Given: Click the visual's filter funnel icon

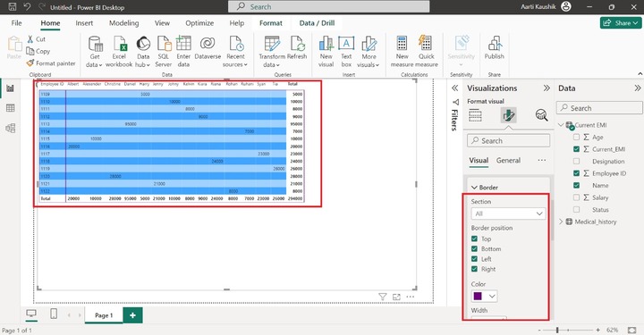Looking at the screenshot, I should tap(383, 297).
